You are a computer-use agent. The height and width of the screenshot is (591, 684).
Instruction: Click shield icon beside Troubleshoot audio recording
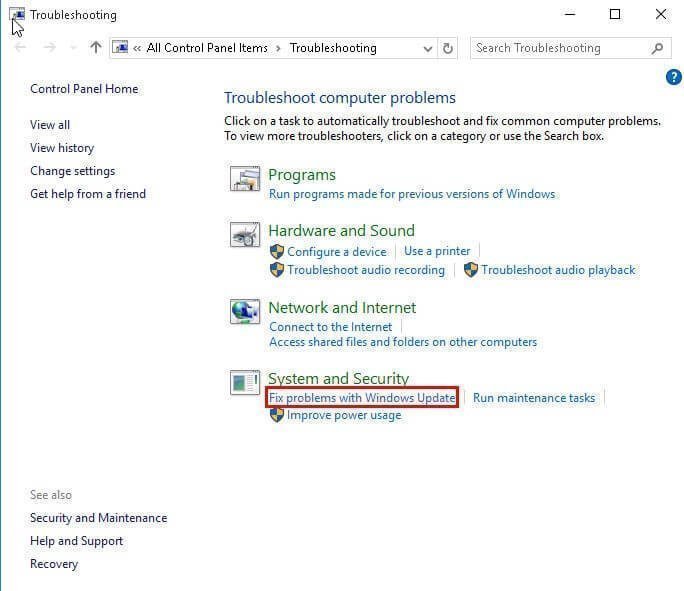click(277, 270)
